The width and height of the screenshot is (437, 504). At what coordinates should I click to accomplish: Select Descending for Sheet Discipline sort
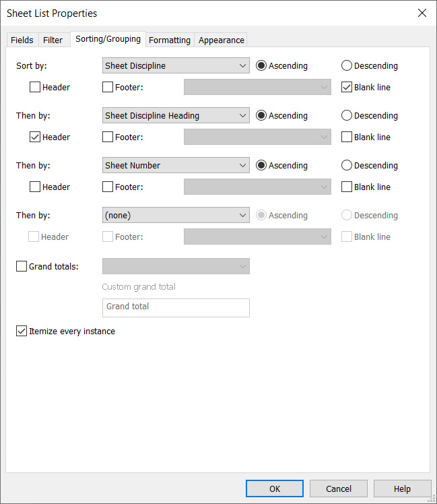point(347,66)
